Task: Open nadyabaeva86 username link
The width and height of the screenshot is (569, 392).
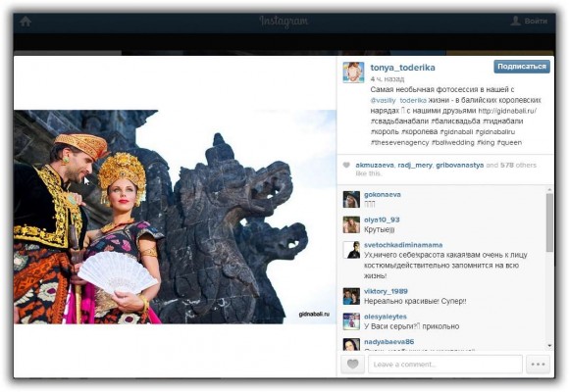Action: pos(389,342)
